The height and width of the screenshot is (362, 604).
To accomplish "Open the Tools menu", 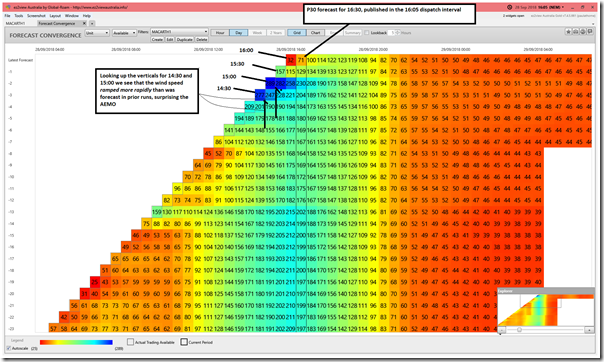I will pos(18,16).
